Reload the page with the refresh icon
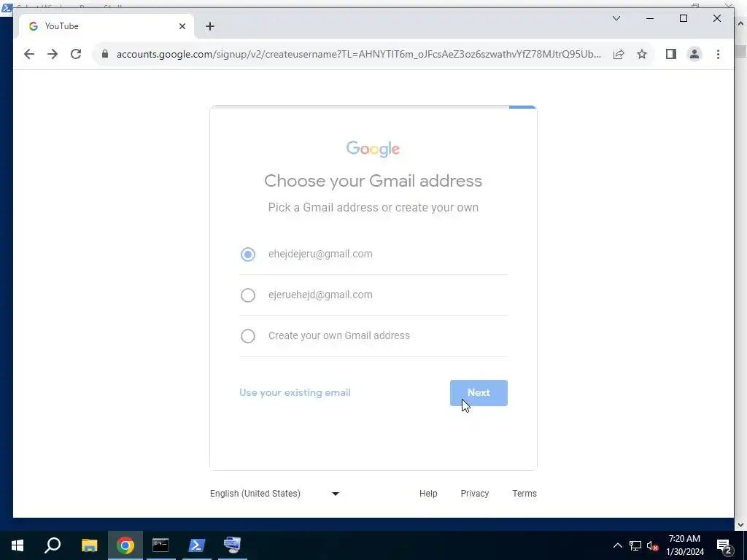 [x=76, y=54]
